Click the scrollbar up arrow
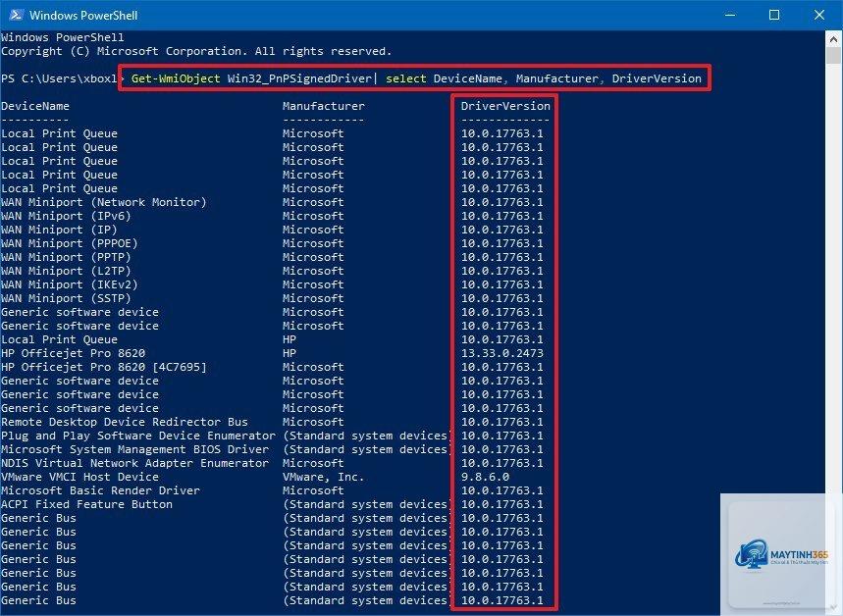The width and height of the screenshot is (843, 616). (833, 38)
